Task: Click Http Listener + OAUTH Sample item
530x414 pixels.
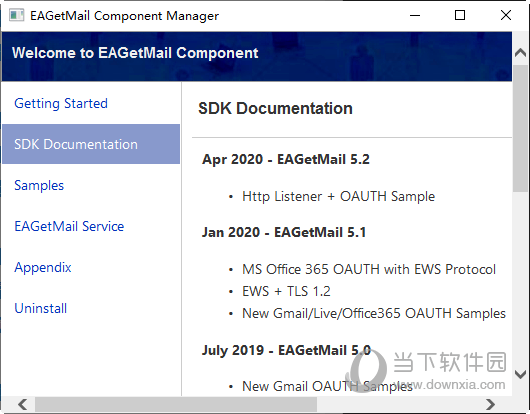Action: (338, 196)
